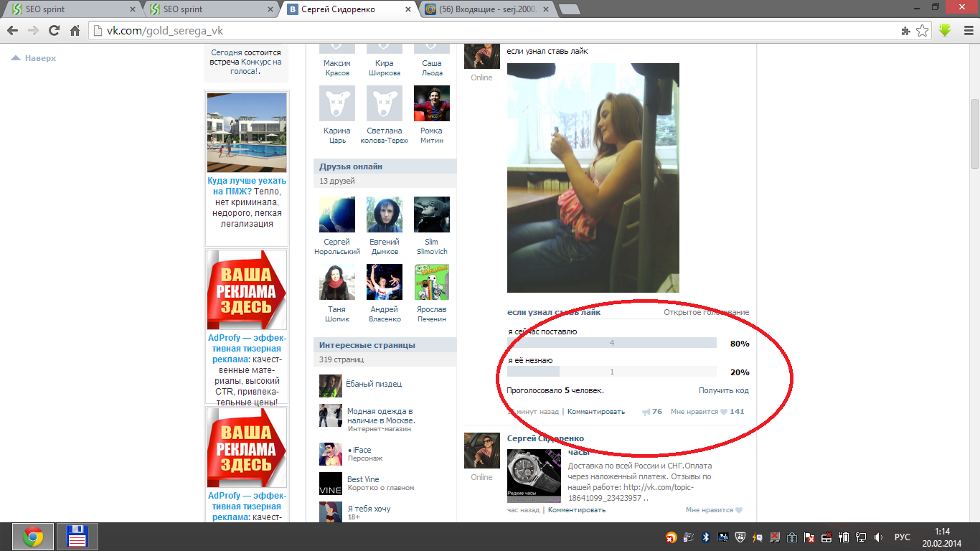Click the repost megaphone icon with 76
This screenshot has width=980, height=551.
646,412
